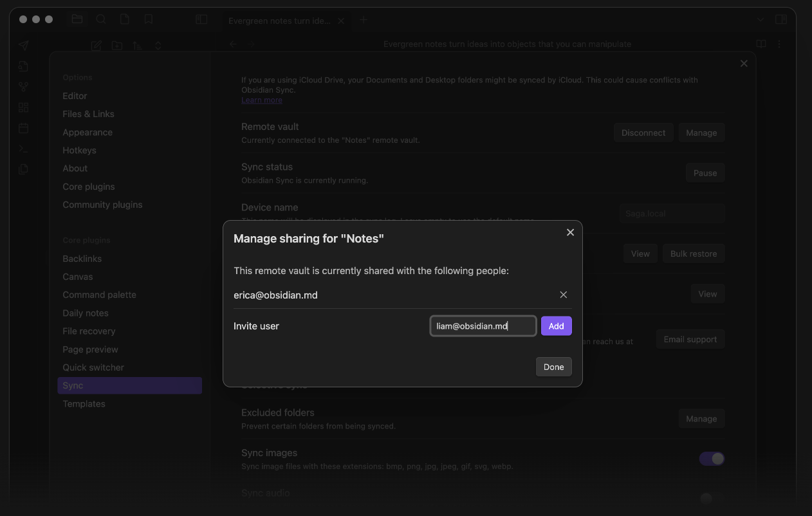
Task: Click the Done button
Action: (x=554, y=367)
